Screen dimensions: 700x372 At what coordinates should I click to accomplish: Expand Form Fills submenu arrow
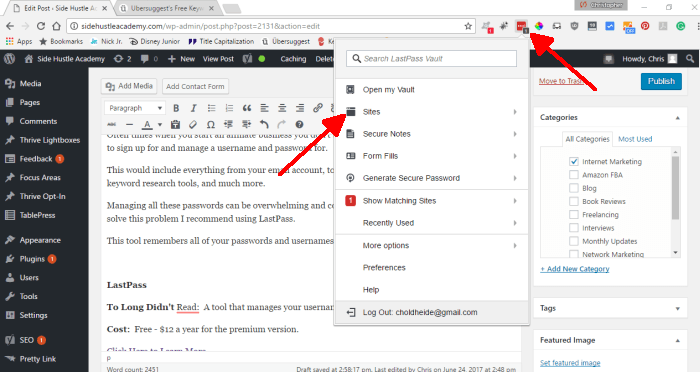[x=515, y=156]
